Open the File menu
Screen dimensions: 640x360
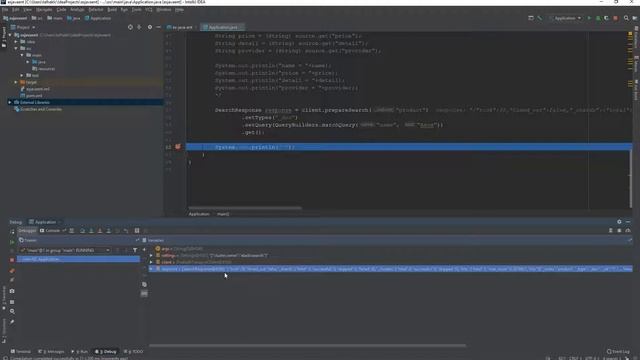(x=5, y=9)
